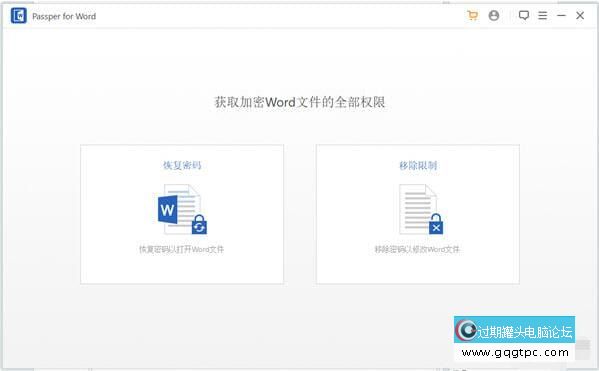This screenshot has width=599, height=371.
Task: Click the Word document with refresh lock icon
Action: click(182, 209)
